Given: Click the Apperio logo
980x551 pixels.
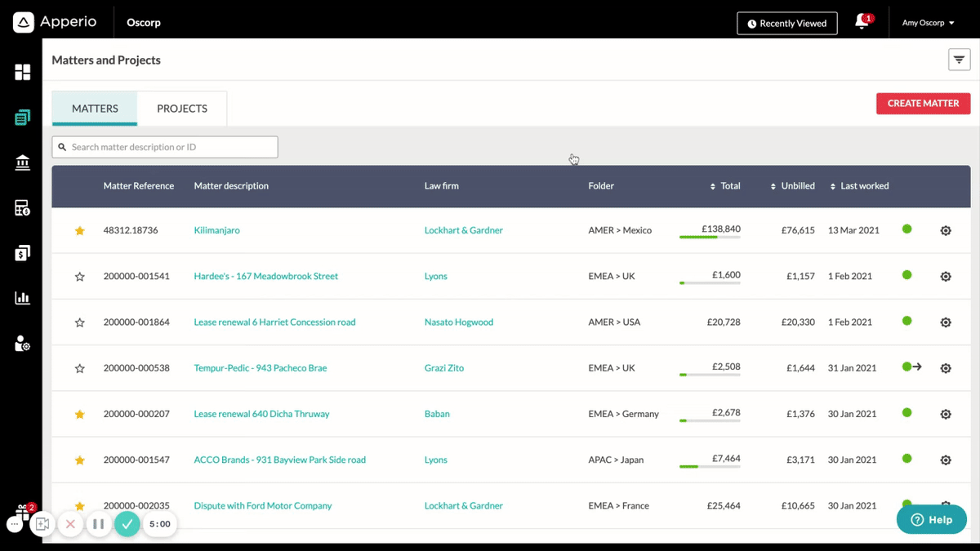Looking at the screenshot, I should coord(55,22).
